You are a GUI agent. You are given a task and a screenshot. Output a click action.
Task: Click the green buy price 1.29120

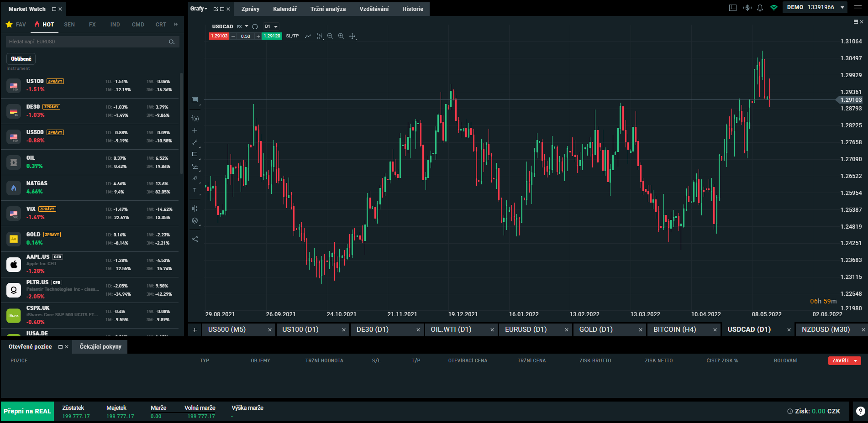272,36
